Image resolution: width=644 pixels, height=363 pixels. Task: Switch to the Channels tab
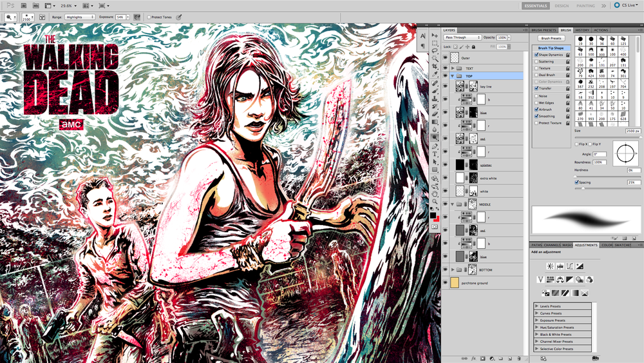(x=552, y=245)
